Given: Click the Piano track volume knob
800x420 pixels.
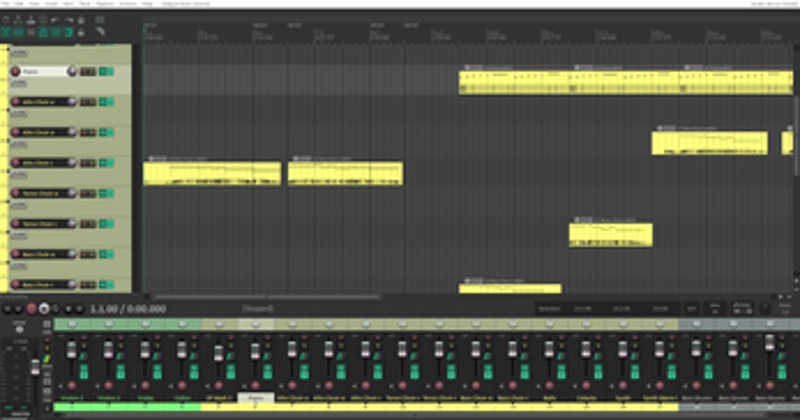Looking at the screenshot, I should tap(72, 71).
